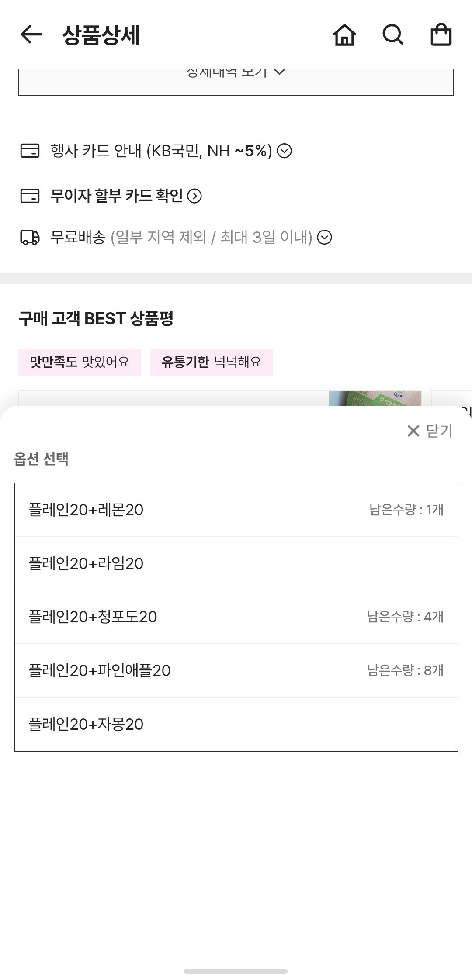Go back using the arrow icon
This screenshot has width=472, height=980.
coord(31,35)
